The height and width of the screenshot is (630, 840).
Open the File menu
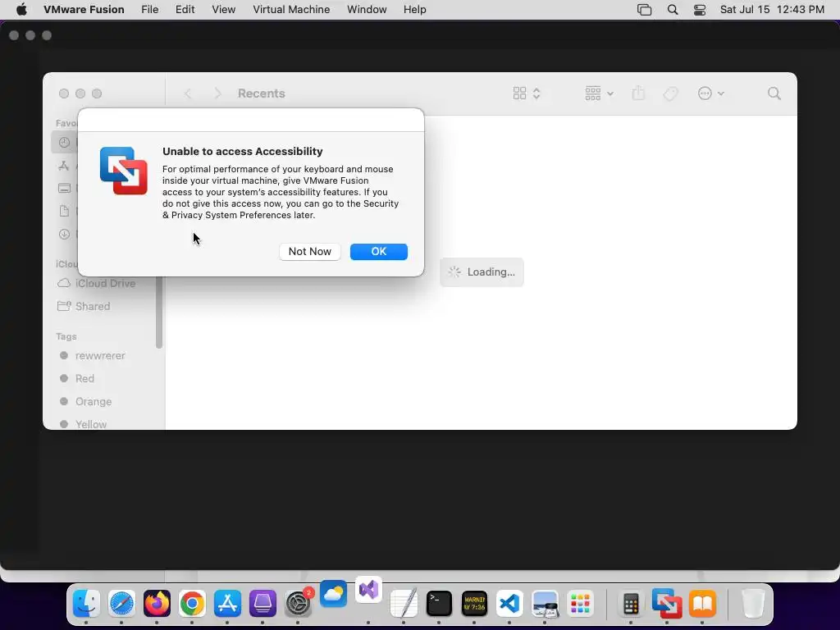point(149,9)
